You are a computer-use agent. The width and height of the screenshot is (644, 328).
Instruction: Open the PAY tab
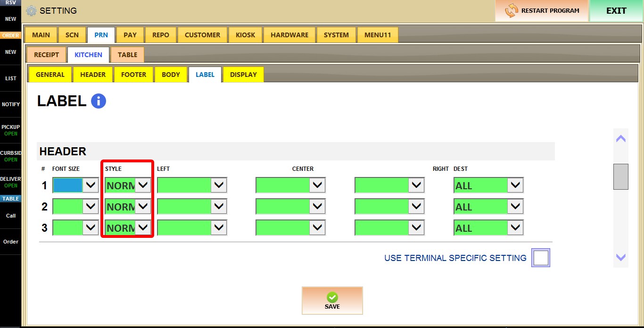(x=130, y=35)
